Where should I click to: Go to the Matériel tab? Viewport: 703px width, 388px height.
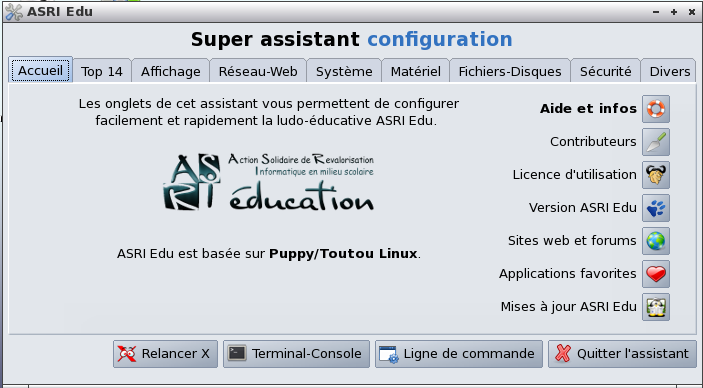point(416,71)
